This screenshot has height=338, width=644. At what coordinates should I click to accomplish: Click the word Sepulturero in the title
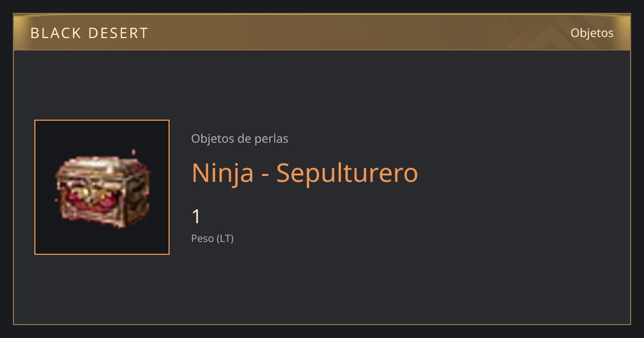coord(347,173)
